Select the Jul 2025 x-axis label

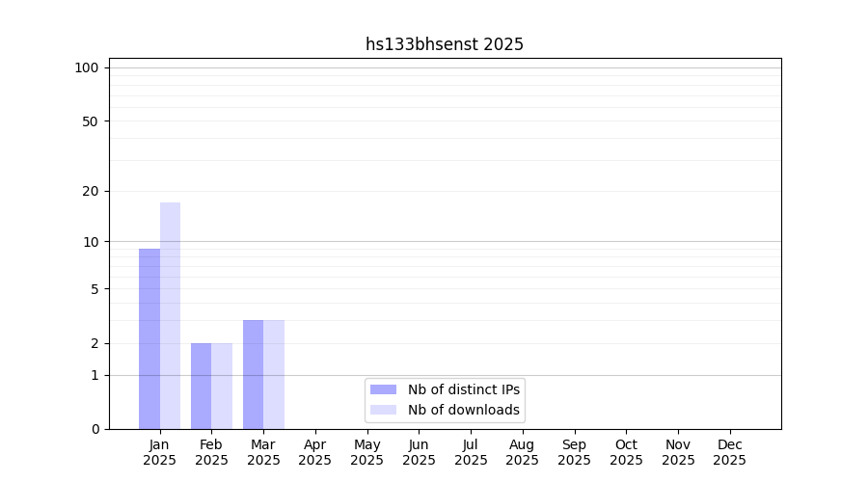click(471, 452)
